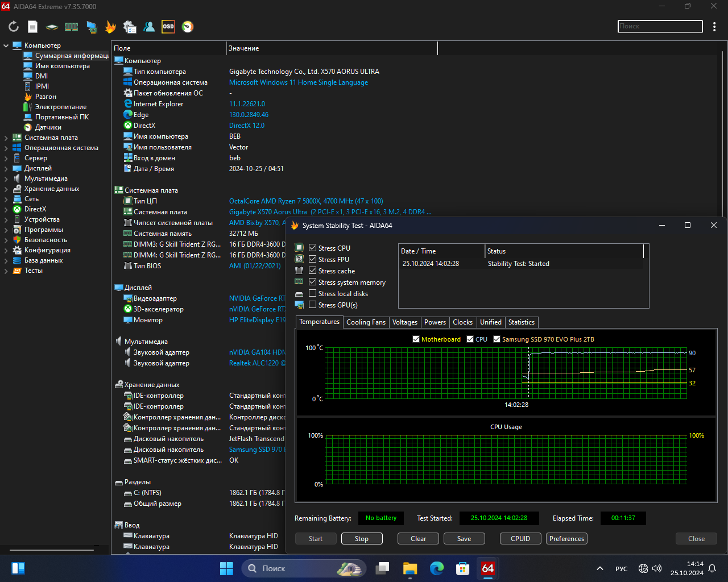Viewport: 728px width, 582px height.
Task: Enable Stress GPU(s) checkbox
Action: (x=312, y=305)
